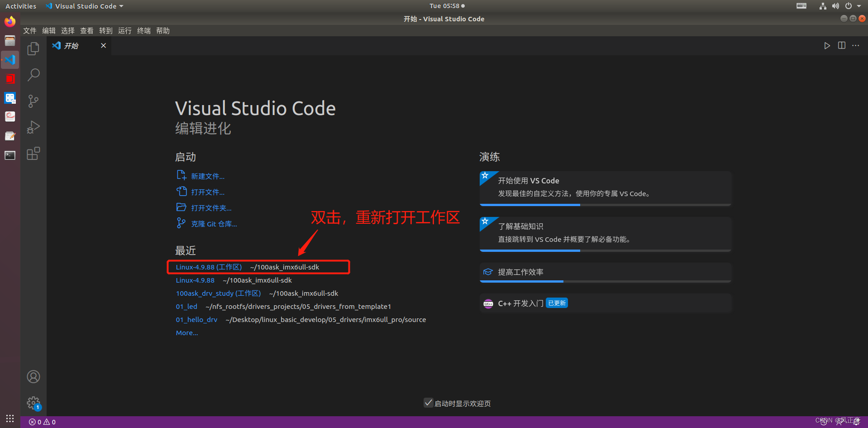Click the 打开文件夹 link
The image size is (868, 428).
click(210, 207)
